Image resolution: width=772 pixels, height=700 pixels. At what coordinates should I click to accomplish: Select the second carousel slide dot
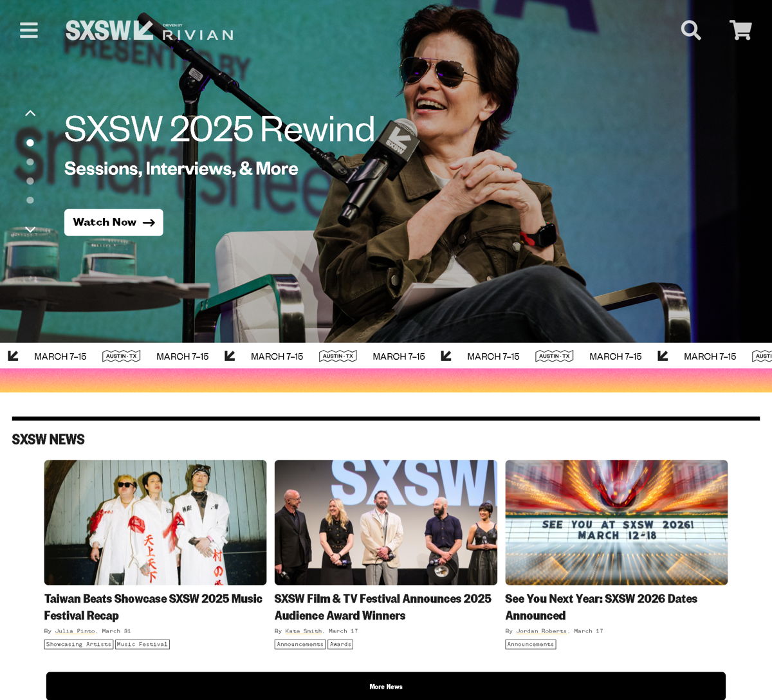click(x=30, y=162)
